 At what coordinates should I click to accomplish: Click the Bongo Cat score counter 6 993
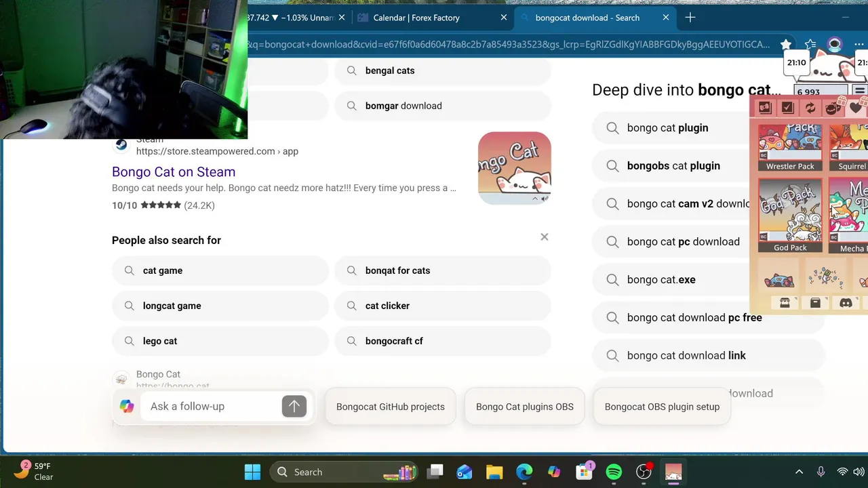click(821, 92)
